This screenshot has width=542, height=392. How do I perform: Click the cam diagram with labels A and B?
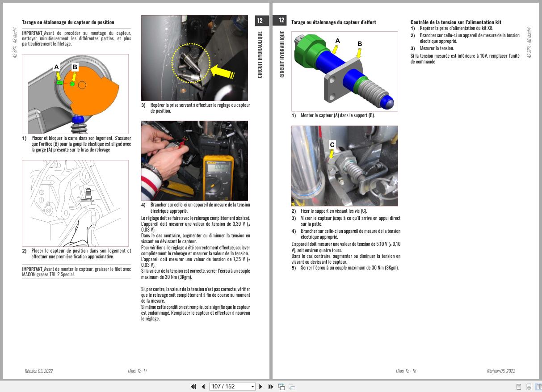(75, 93)
